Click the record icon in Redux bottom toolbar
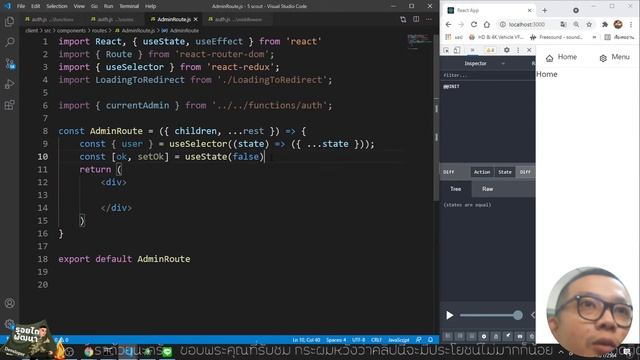Image resolution: width=640 pixels, height=360 pixels. [484, 336]
